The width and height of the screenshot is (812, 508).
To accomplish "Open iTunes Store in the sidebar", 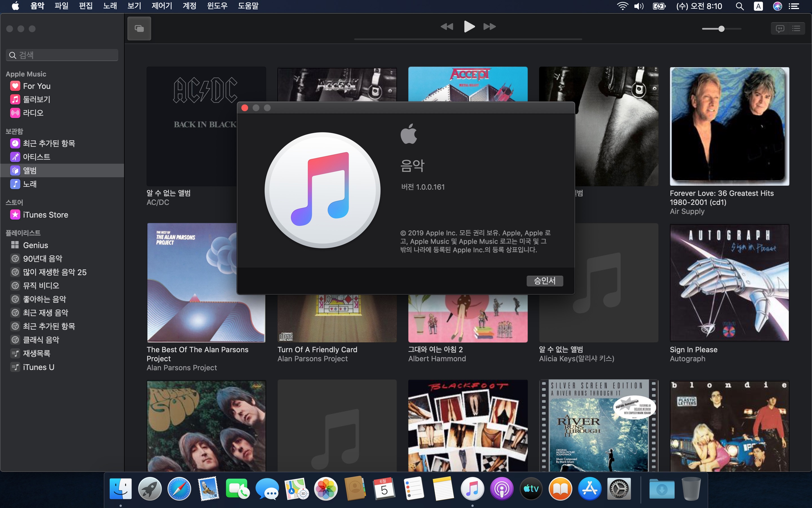I will pos(62,215).
